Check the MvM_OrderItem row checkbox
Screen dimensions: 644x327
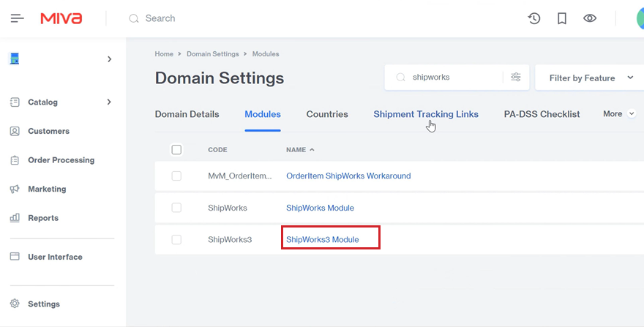point(176,176)
